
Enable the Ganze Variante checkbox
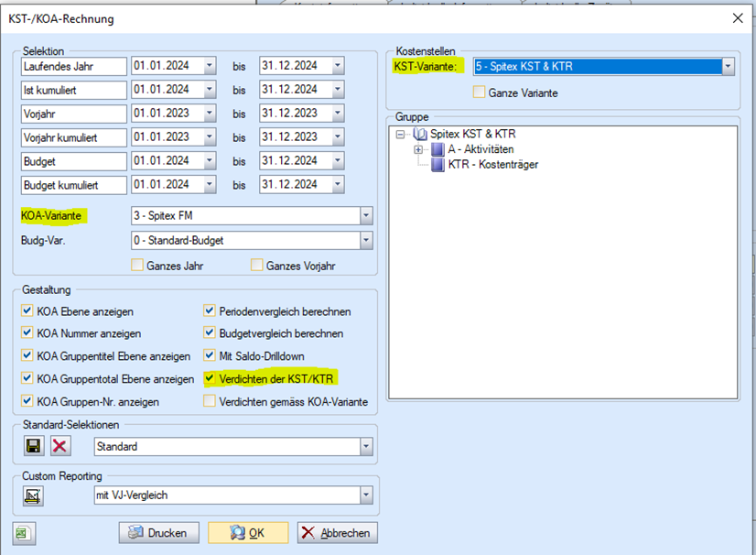[479, 92]
